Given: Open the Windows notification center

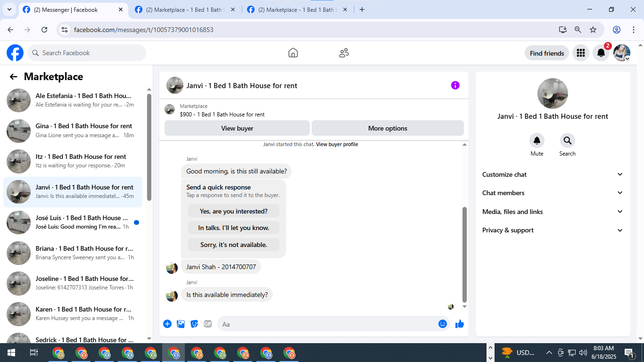Looking at the screenshot, I should [628, 353].
